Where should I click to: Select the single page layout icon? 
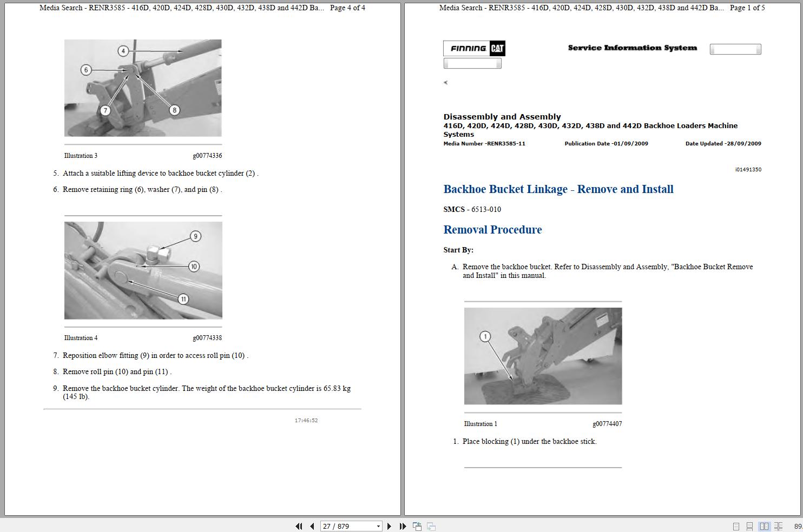coord(735,526)
